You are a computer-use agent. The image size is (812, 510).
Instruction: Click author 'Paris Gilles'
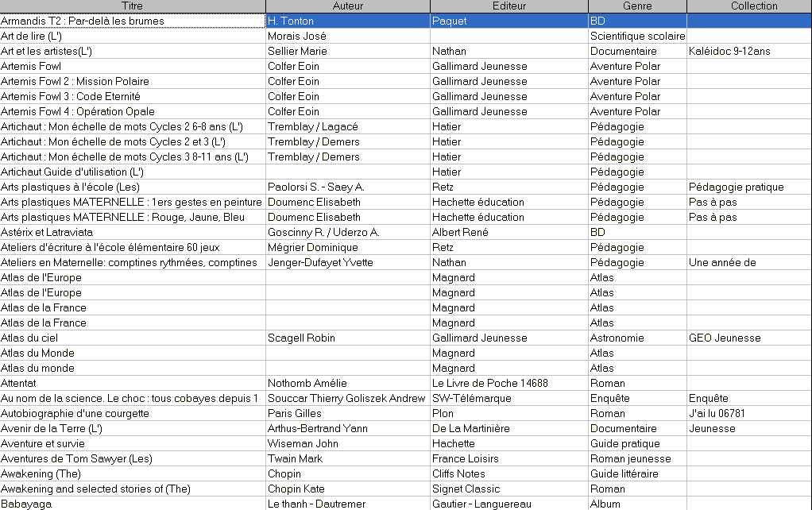click(294, 413)
